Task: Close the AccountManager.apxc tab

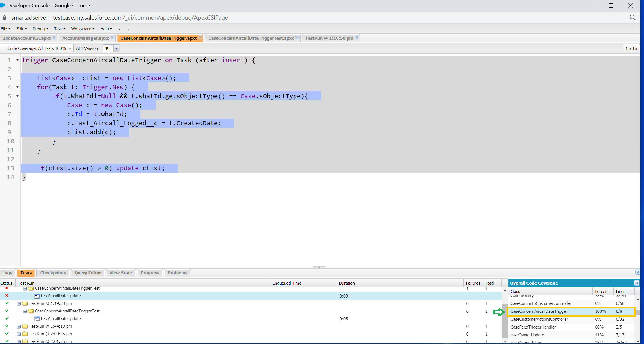Action: click(x=112, y=37)
